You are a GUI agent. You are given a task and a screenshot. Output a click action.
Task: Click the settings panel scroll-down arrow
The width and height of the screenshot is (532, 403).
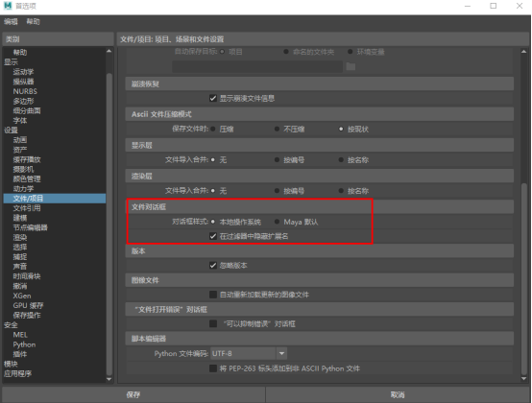tap(524, 379)
